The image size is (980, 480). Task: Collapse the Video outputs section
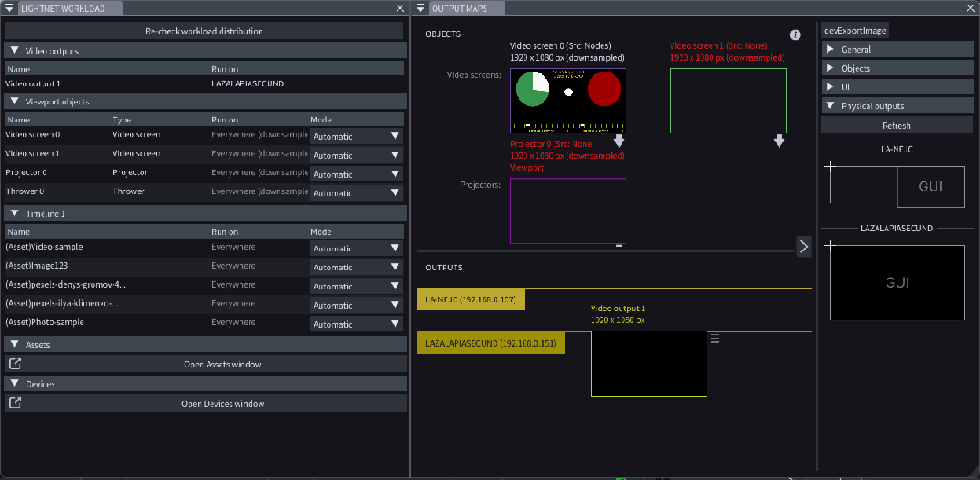(x=15, y=51)
